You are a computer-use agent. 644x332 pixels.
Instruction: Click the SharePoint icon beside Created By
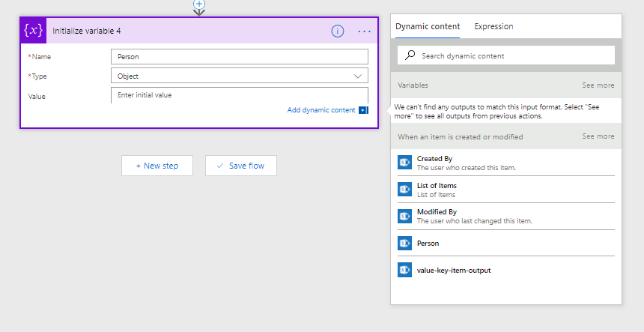(404, 163)
